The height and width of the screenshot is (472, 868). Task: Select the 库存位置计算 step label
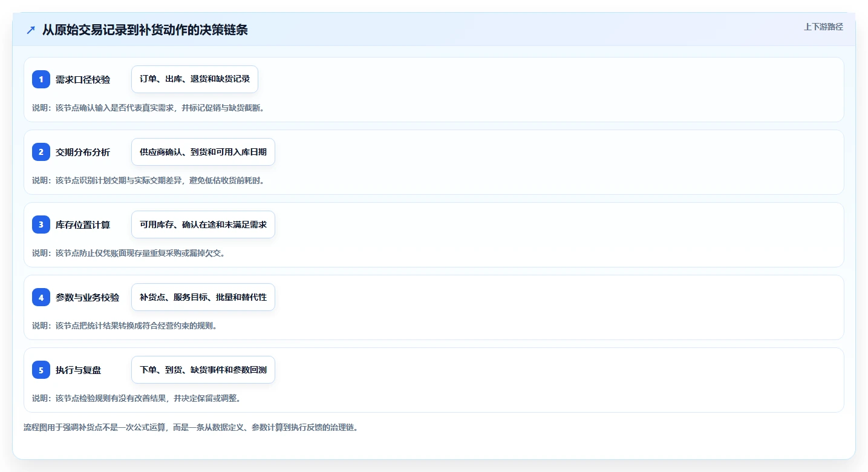(83, 225)
